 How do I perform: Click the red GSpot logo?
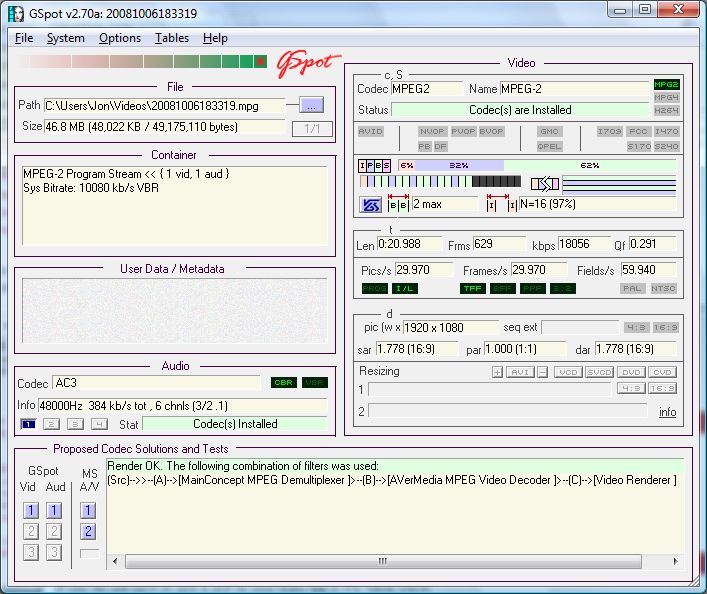click(309, 64)
